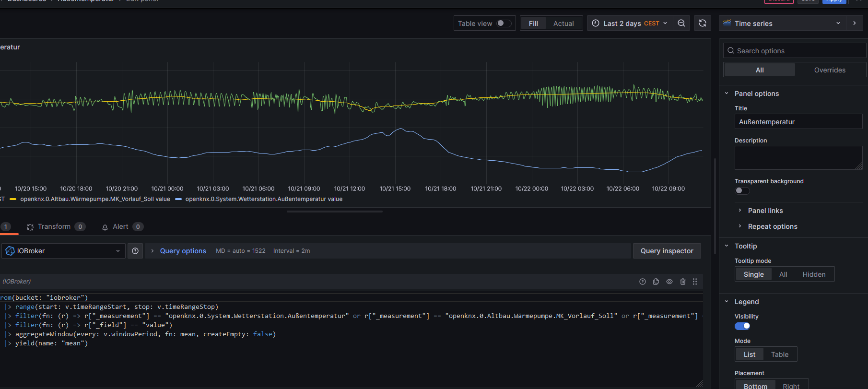
Task: Click the Alert bell icon
Action: pyautogui.click(x=105, y=227)
